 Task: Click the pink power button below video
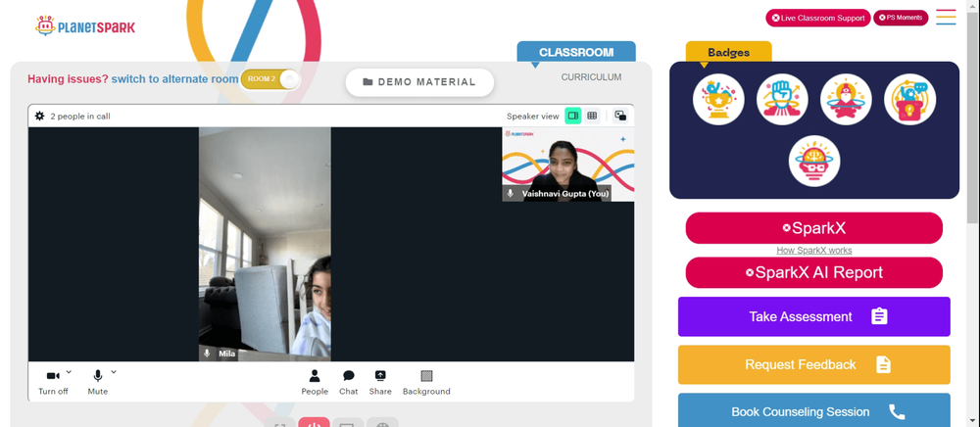point(314,423)
